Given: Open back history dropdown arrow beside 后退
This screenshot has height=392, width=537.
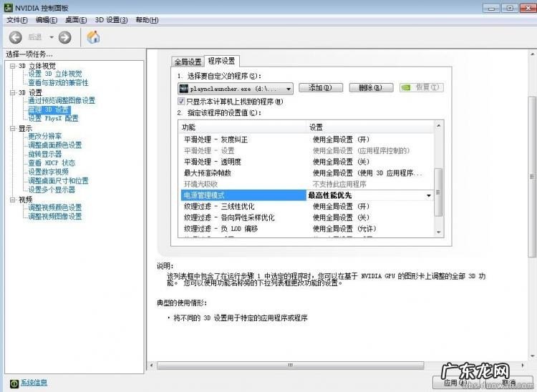Looking at the screenshot, I should [52, 37].
